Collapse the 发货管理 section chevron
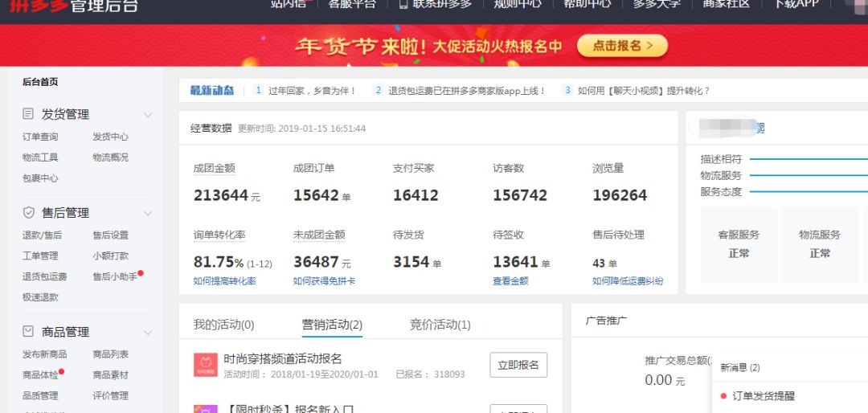The width and height of the screenshot is (868, 413). [148, 115]
